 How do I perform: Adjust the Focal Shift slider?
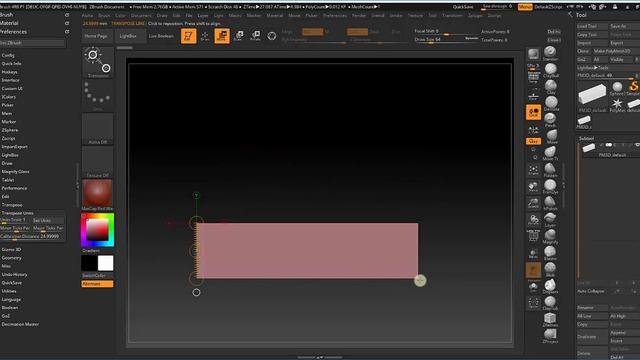[445, 32]
